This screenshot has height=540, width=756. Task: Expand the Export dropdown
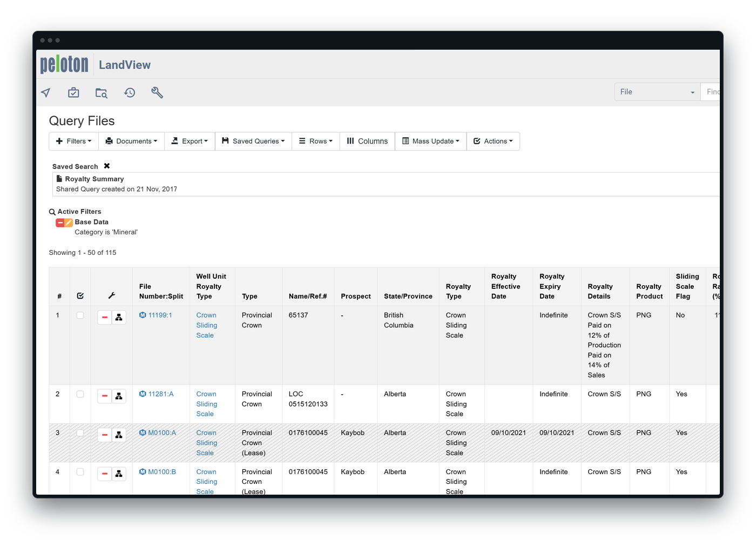click(190, 141)
